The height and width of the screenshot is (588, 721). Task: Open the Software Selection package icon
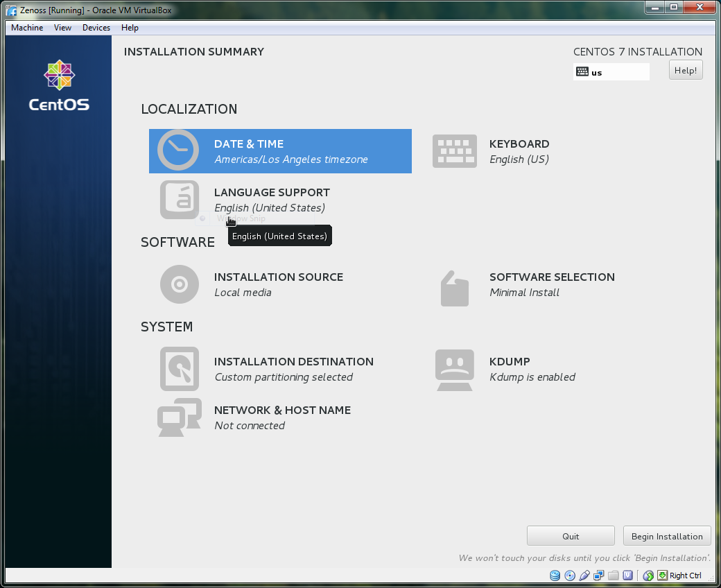click(x=454, y=287)
